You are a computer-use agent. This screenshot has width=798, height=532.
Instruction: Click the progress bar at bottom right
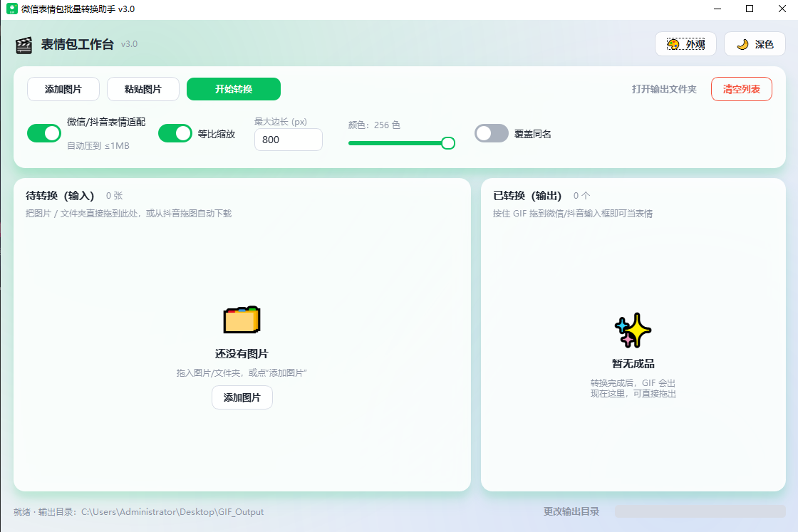point(700,511)
